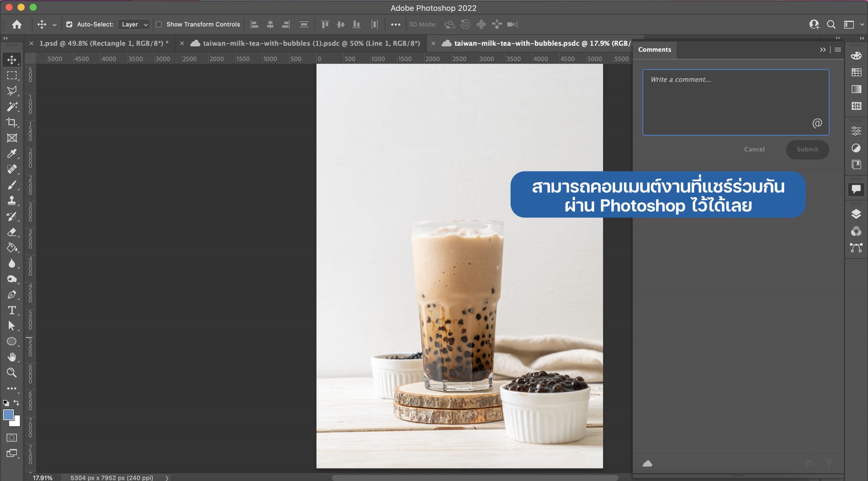The height and width of the screenshot is (481, 868).
Task: Activate the Hand tool
Action: pyautogui.click(x=12, y=357)
